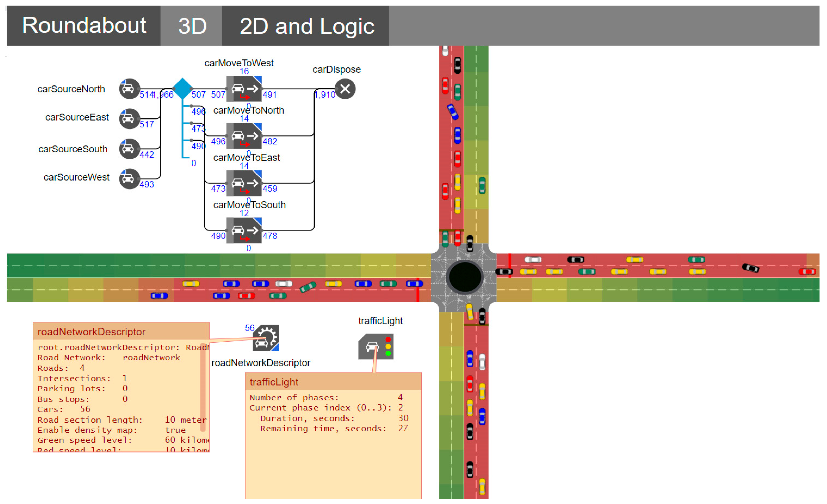Click the carSourceEast block icon
This screenshot has height=504, width=827.
(x=129, y=119)
